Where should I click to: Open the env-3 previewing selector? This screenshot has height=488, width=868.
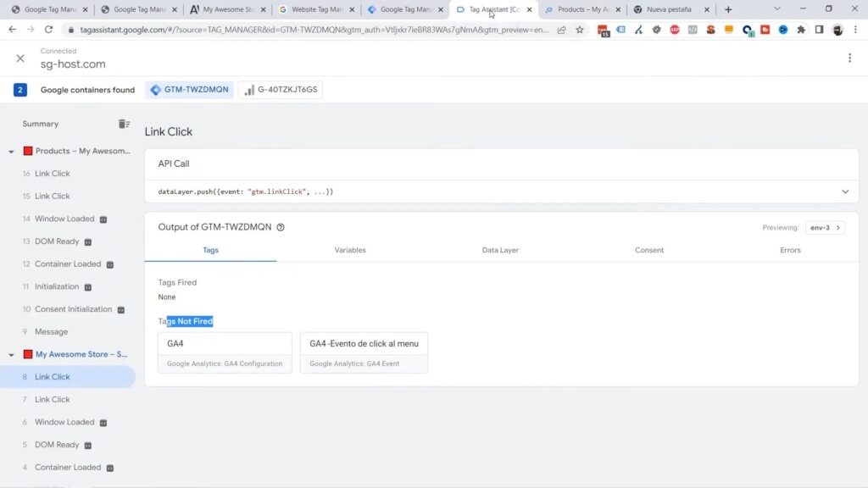click(x=825, y=227)
